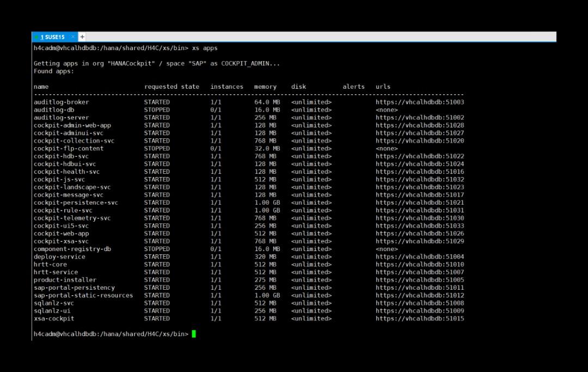The width and height of the screenshot is (588, 372).
Task: Click the app name cockpit-hdbui-svc
Action: (x=65, y=164)
